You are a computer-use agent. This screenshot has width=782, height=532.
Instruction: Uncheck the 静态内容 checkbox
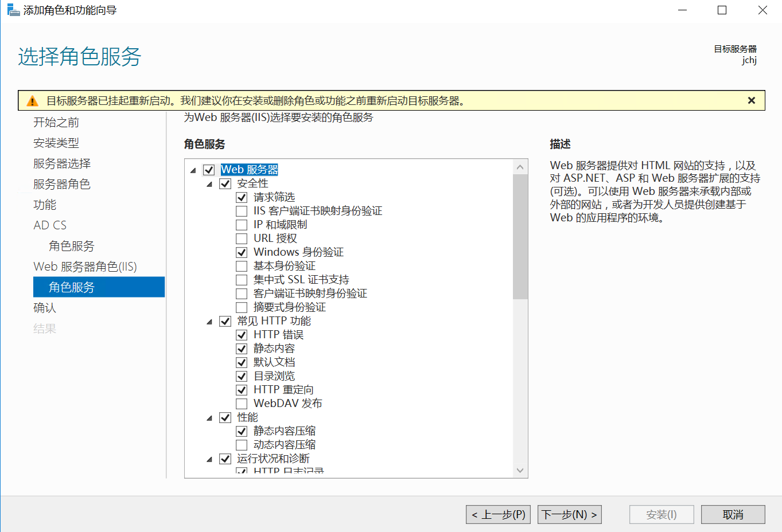(242, 349)
